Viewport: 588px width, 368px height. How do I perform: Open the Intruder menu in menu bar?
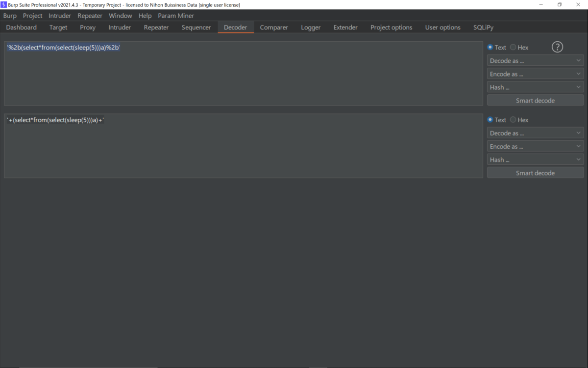(60, 16)
